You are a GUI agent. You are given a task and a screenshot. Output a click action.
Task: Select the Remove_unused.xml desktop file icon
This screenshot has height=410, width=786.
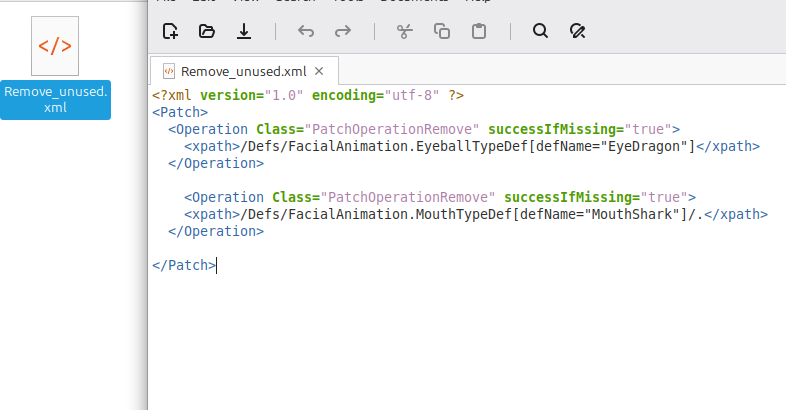pyautogui.click(x=55, y=46)
